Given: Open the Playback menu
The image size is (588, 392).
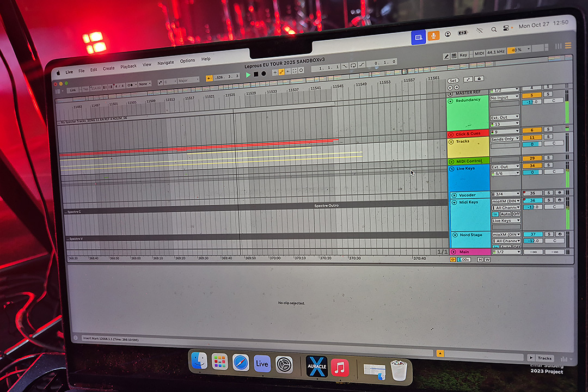Looking at the screenshot, I should 128,66.
